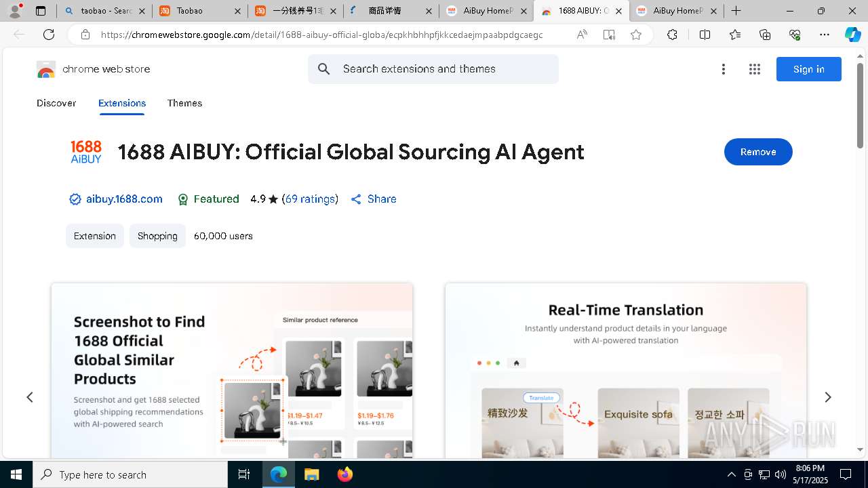Viewport: 868px width, 488px height.
Task: Switch to the last AiBuy HomePage tab
Action: coord(677,11)
